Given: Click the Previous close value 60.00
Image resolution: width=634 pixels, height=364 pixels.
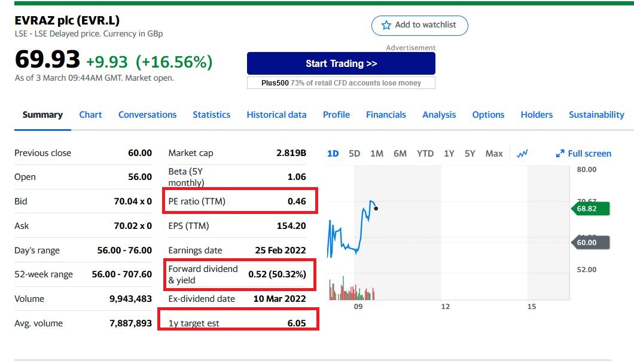Looking at the screenshot, I should tap(140, 153).
